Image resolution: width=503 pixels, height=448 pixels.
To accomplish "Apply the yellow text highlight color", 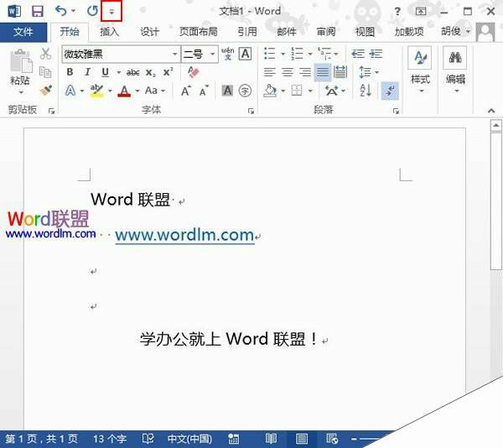I will [x=96, y=91].
